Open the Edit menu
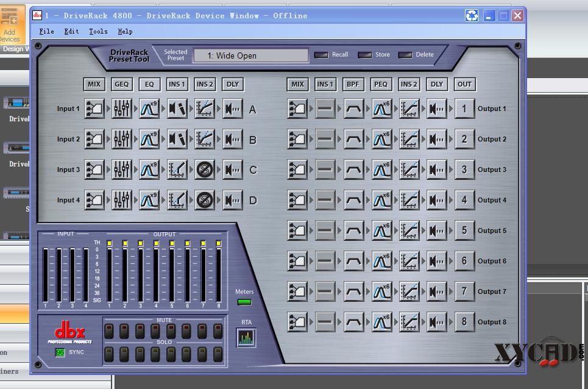The image size is (588, 389). click(71, 32)
